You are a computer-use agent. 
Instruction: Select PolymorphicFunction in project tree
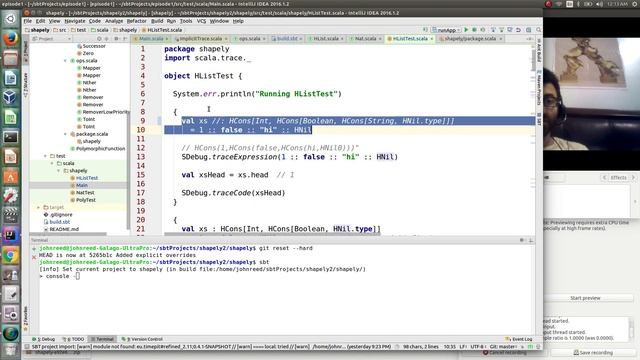coord(100,149)
